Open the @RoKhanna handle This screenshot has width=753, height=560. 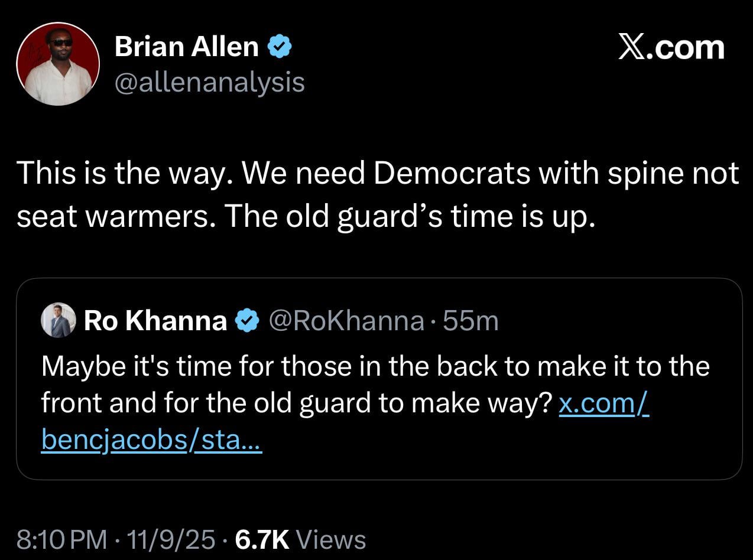346,321
